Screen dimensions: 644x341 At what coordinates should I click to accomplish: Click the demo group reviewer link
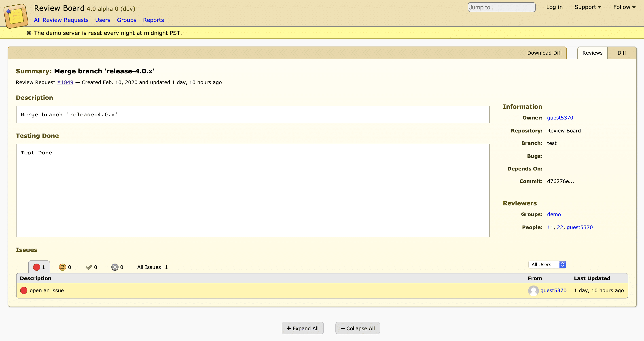[554, 214]
